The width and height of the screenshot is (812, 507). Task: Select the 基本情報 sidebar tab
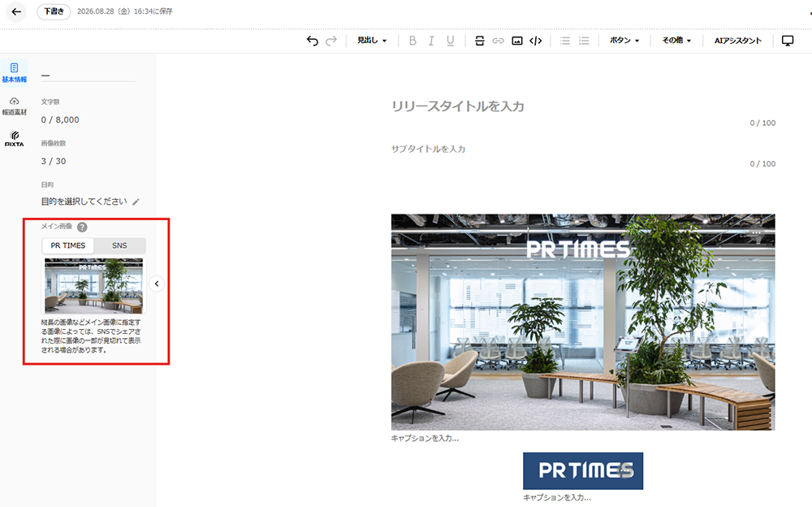(14, 72)
